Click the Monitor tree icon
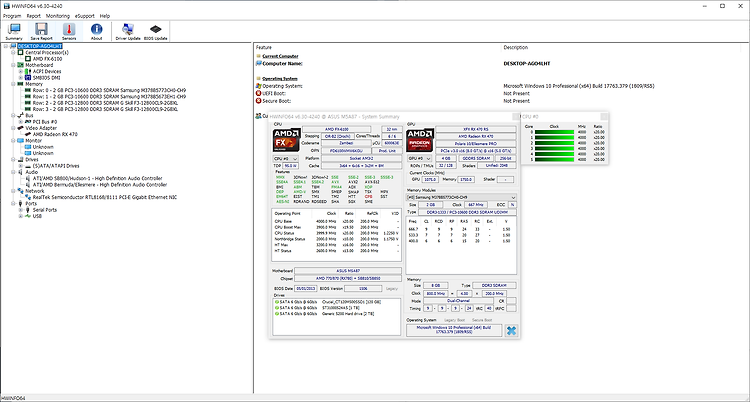Screen dimensions: 750x402 (21, 141)
